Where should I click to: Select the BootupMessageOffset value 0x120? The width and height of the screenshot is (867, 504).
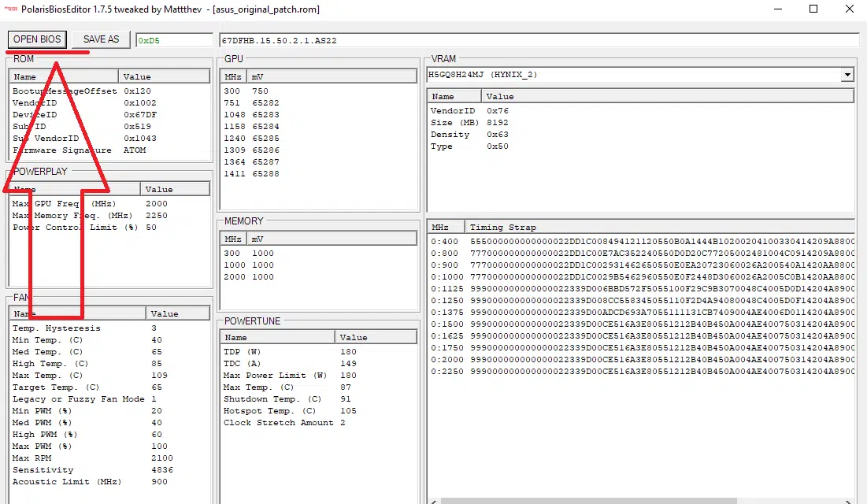click(137, 91)
